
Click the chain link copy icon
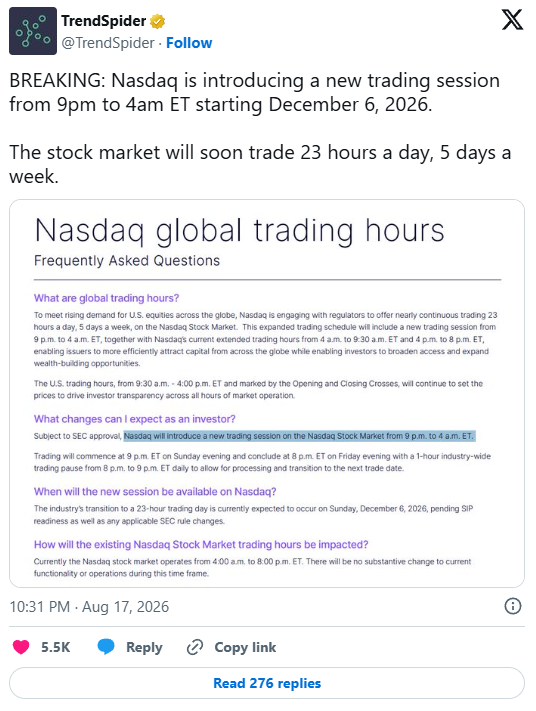tap(195, 647)
